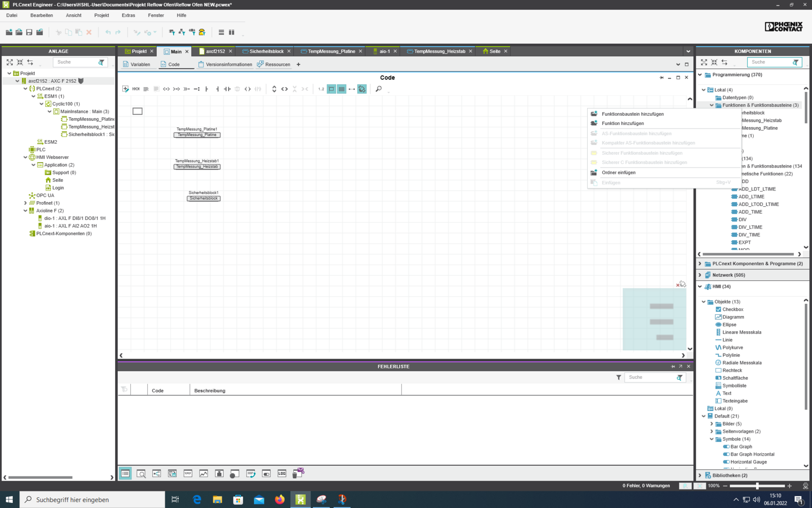
Task: Open the Variablen editor section
Action: point(137,65)
